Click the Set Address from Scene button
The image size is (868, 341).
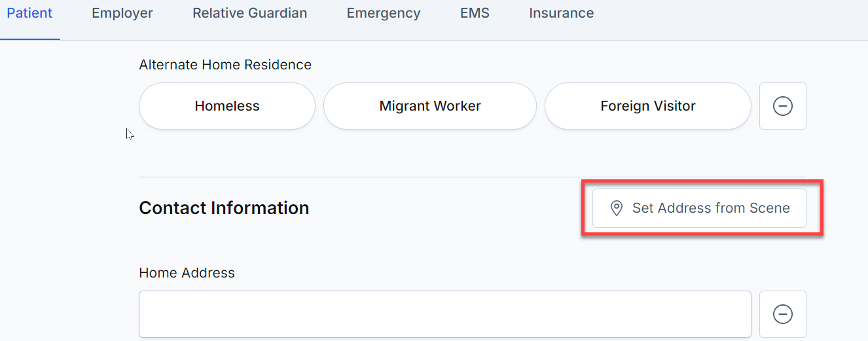pyautogui.click(x=699, y=208)
